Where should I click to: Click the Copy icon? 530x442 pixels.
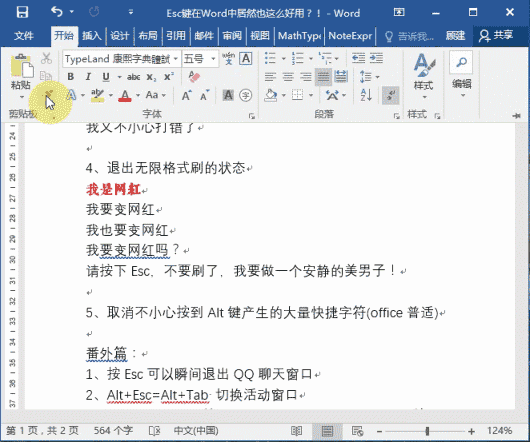click(x=46, y=76)
